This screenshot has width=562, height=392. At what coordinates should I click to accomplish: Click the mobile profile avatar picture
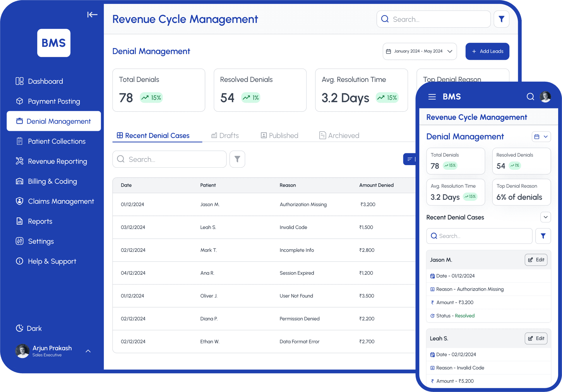pyautogui.click(x=545, y=97)
